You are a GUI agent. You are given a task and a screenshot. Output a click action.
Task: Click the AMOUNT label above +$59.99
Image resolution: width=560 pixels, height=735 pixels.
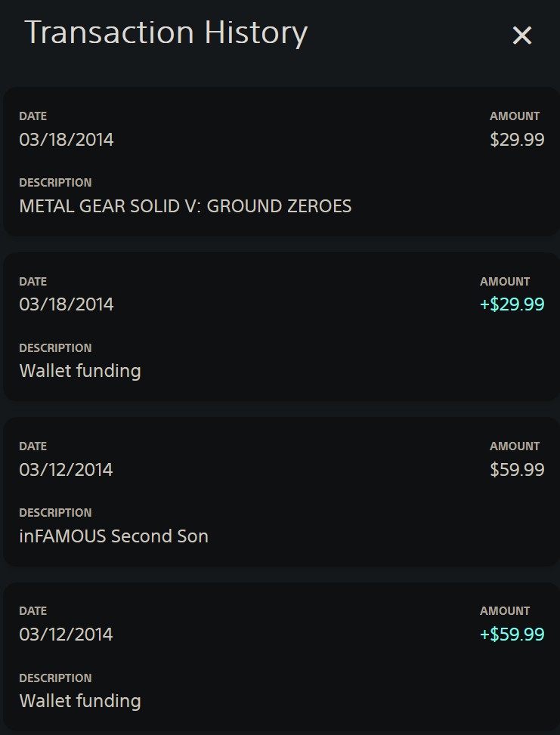point(505,611)
